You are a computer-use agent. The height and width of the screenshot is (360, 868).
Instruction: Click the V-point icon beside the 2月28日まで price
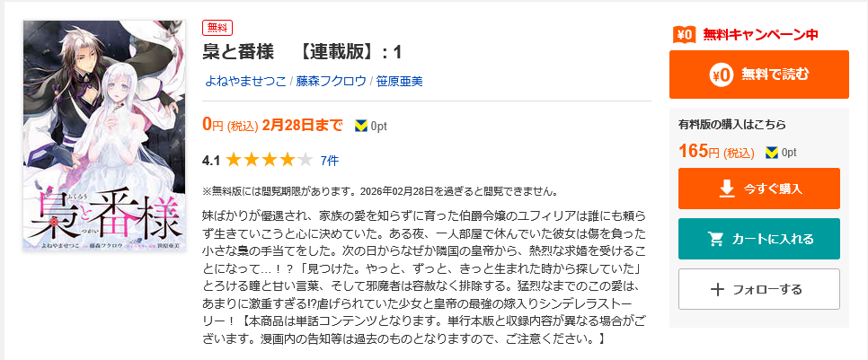coord(361,125)
